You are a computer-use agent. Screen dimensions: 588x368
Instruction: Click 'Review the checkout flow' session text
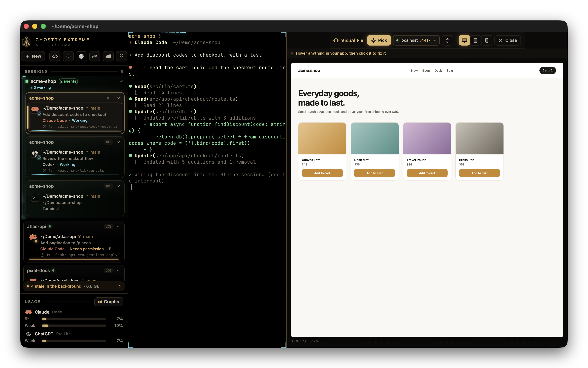[x=67, y=158]
